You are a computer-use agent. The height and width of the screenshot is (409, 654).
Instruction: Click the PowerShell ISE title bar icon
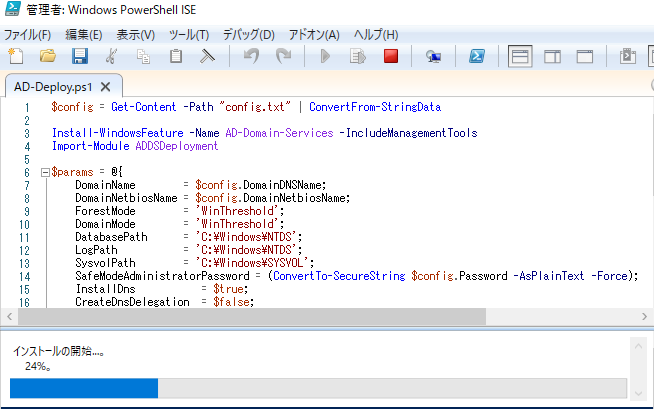13,9
